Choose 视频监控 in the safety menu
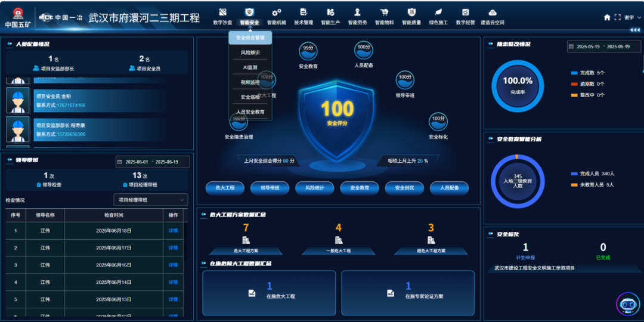Viewport: 644px width, 322px height. click(x=250, y=82)
